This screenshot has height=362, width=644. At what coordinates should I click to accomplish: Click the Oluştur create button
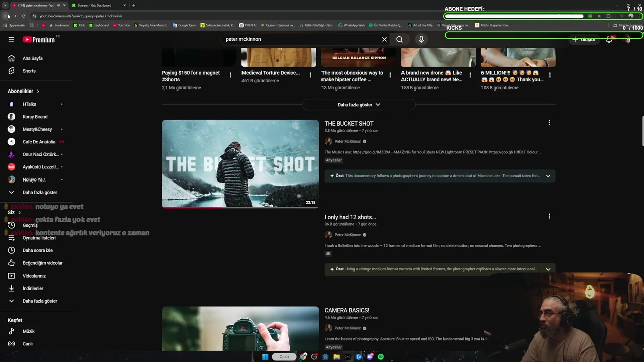[584, 40]
